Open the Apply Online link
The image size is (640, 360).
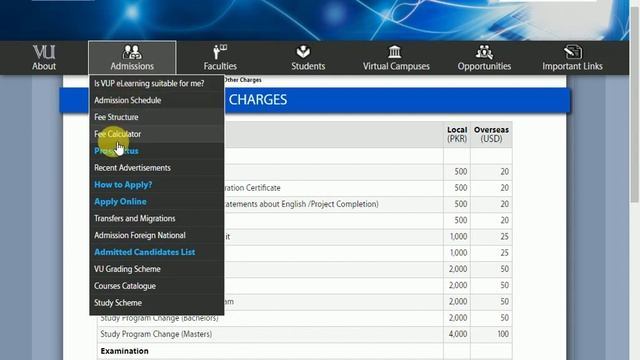pyautogui.click(x=120, y=202)
